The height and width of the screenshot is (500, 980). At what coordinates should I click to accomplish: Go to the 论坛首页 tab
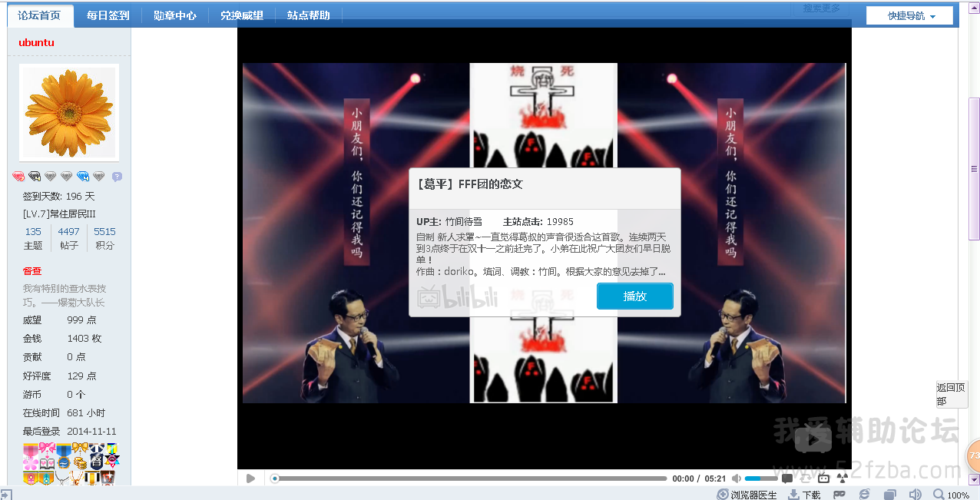coord(40,15)
